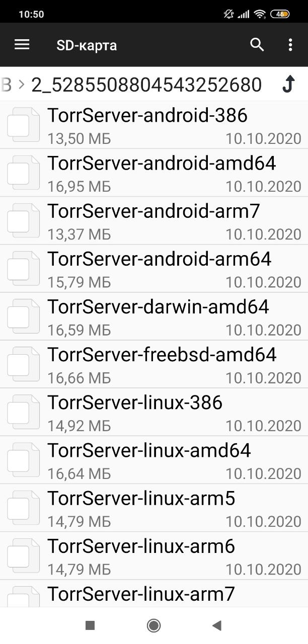Screen dimensions: 308x644
Task: Open the SD-карта storage title
Action: tap(87, 45)
